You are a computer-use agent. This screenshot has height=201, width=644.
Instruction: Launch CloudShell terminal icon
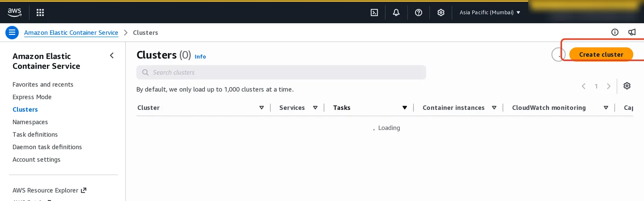tap(374, 13)
